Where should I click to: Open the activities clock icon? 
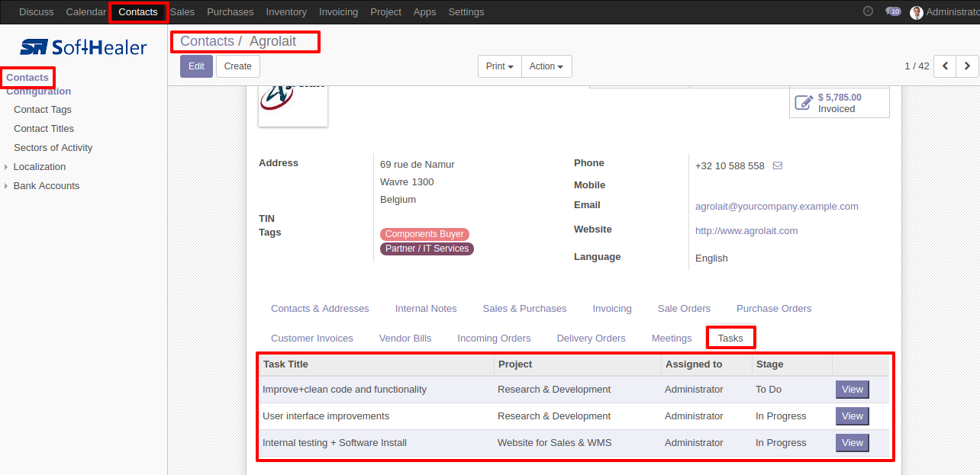coord(868,11)
